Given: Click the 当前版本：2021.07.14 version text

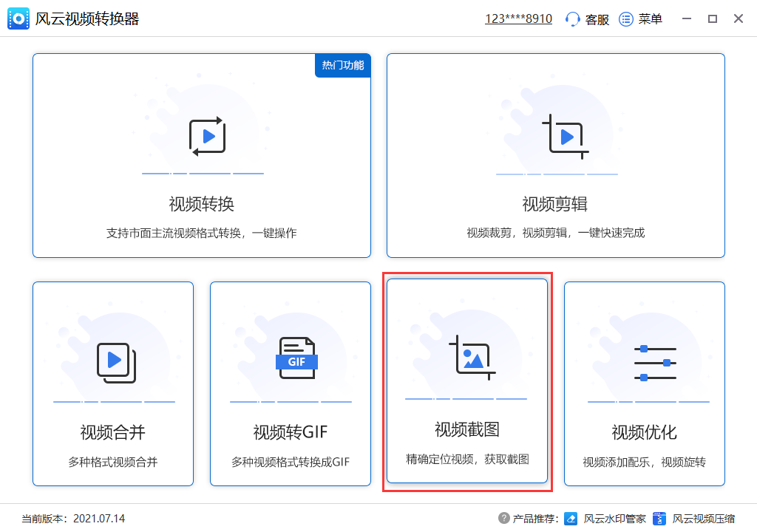Looking at the screenshot, I should tap(73, 519).
